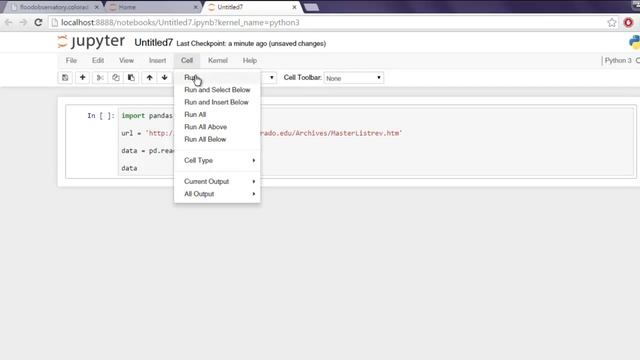Insert cell below with plus icon

pos(82,78)
